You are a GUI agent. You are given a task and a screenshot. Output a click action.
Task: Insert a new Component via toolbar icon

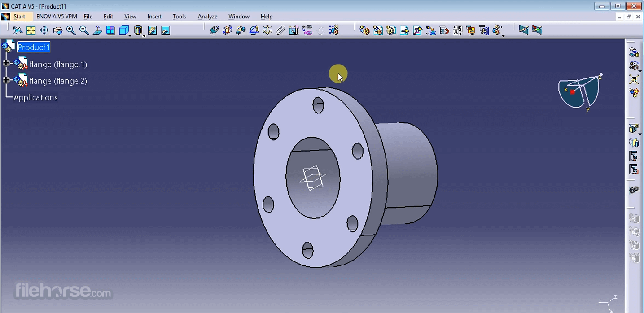tap(364, 30)
